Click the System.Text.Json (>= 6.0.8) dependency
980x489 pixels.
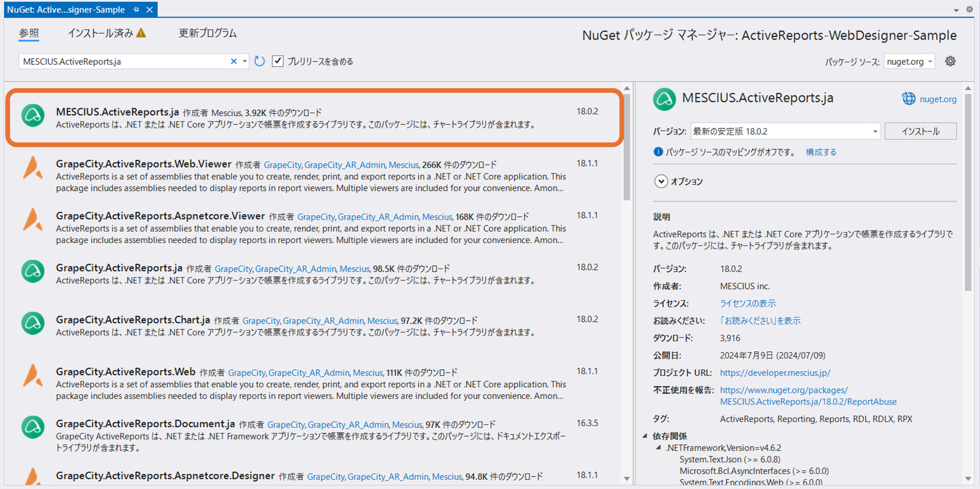[x=730, y=459]
